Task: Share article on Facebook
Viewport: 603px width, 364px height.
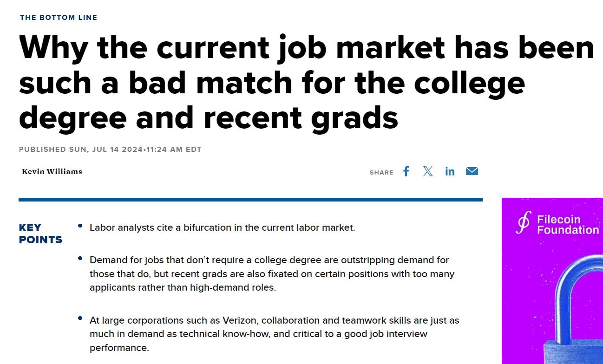Action: click(x=406, y=171)
